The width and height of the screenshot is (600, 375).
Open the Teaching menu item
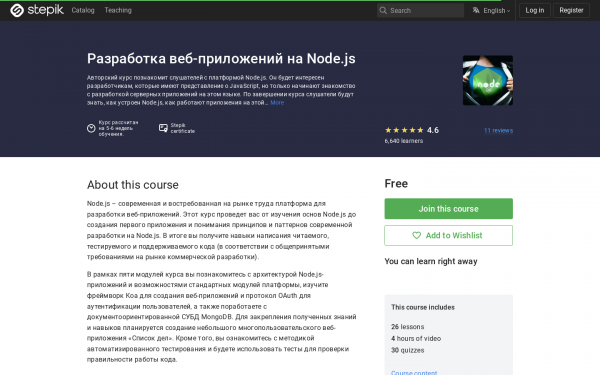tap(118, 10)
